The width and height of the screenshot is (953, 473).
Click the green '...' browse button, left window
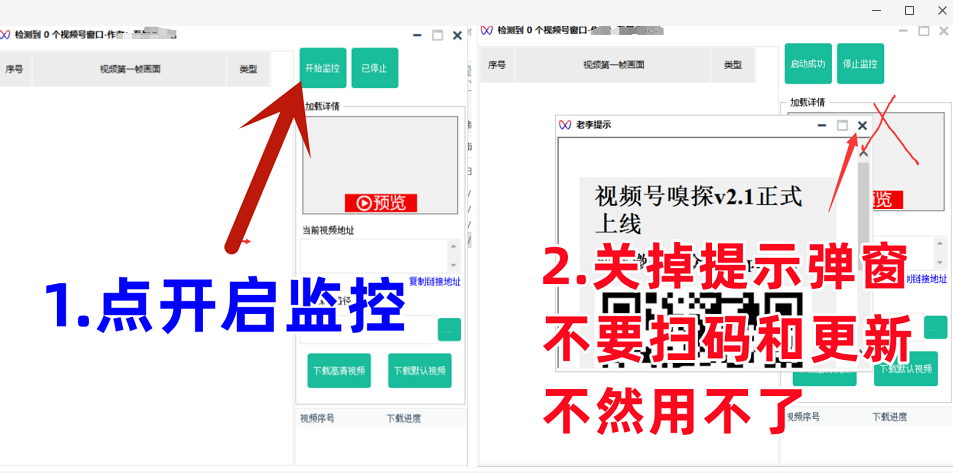[449, 330]
